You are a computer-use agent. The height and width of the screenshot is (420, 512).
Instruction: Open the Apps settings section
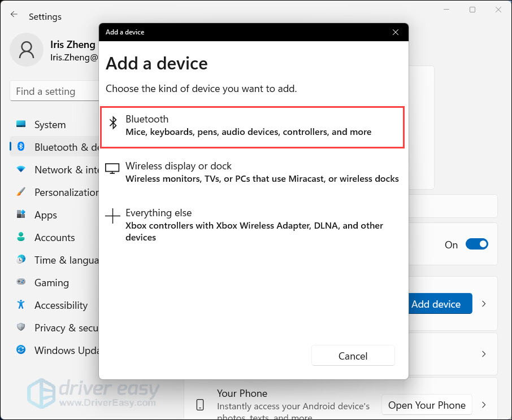[x=45, y=215]
